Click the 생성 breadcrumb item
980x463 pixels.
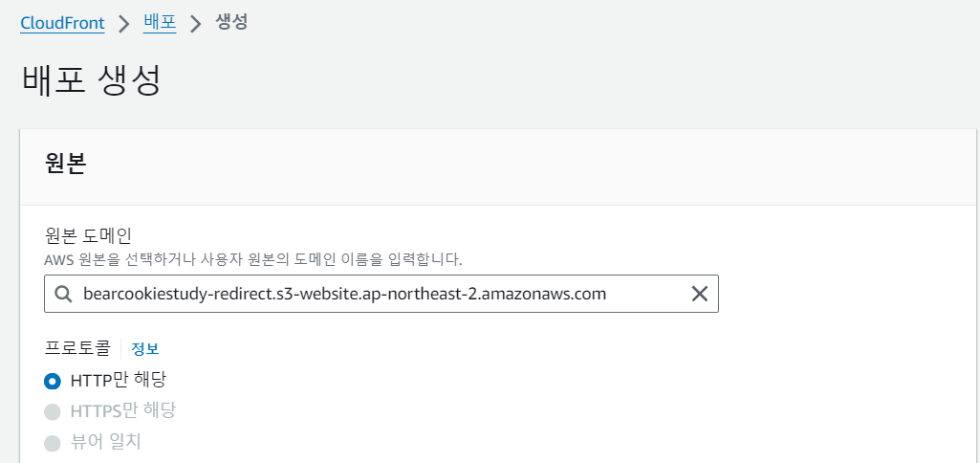pyautogui.click(x=232, y=23)
